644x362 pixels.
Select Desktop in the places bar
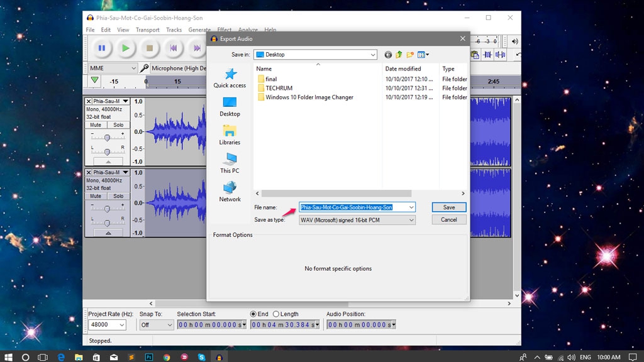[230, 107]
